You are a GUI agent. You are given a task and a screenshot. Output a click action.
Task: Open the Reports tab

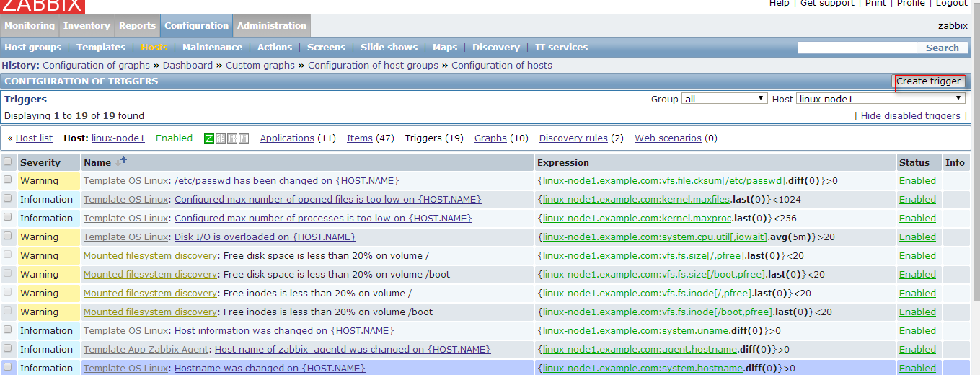pyautogui.click(x=137, y=25)
